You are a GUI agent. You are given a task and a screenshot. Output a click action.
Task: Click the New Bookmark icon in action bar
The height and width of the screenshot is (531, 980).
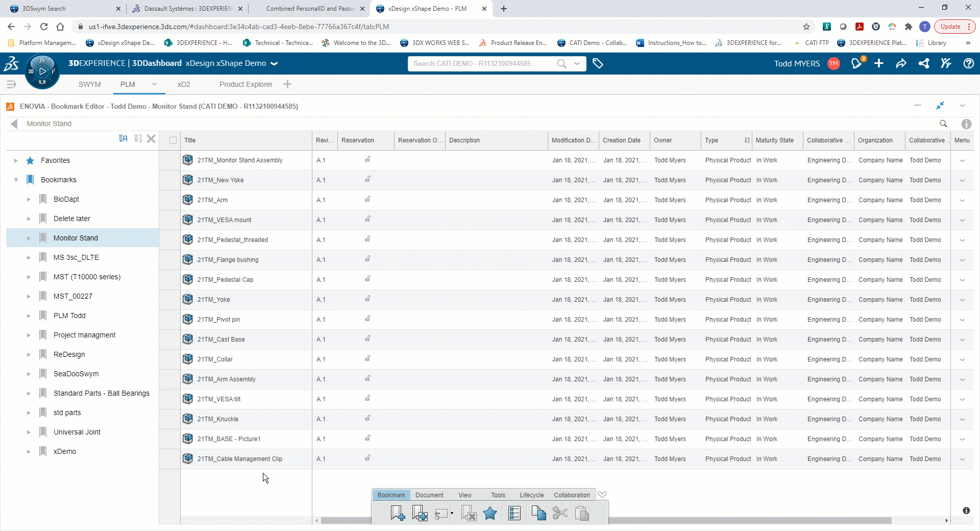tap(397, 513)
